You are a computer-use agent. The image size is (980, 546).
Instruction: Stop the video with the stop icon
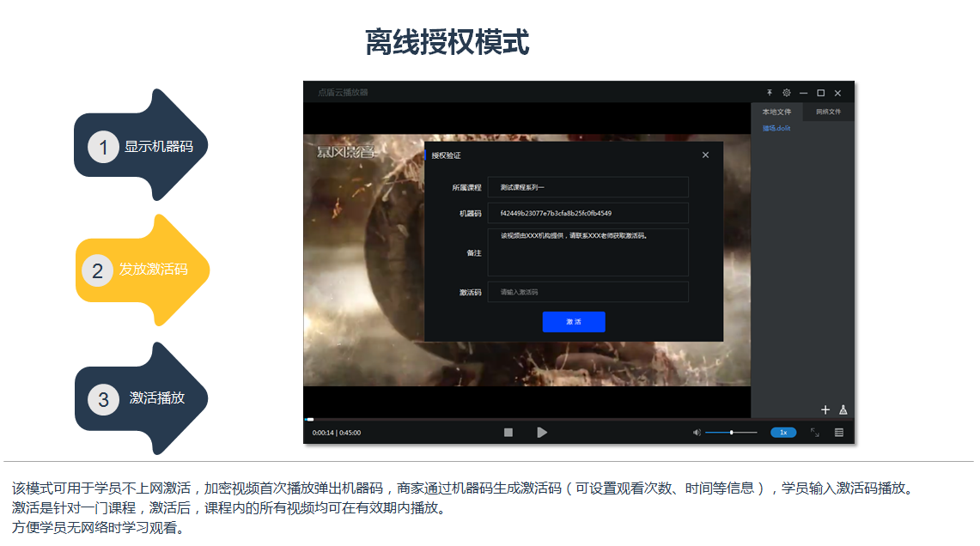508,433
